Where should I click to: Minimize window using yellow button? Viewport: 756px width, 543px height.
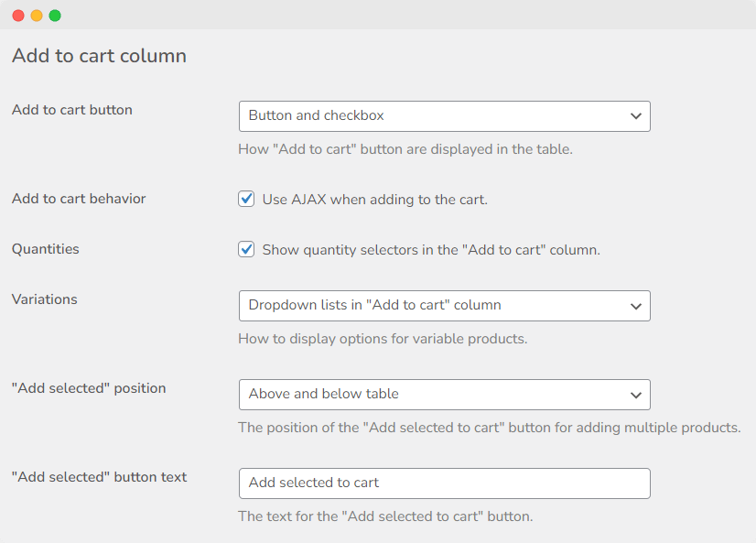37,16
